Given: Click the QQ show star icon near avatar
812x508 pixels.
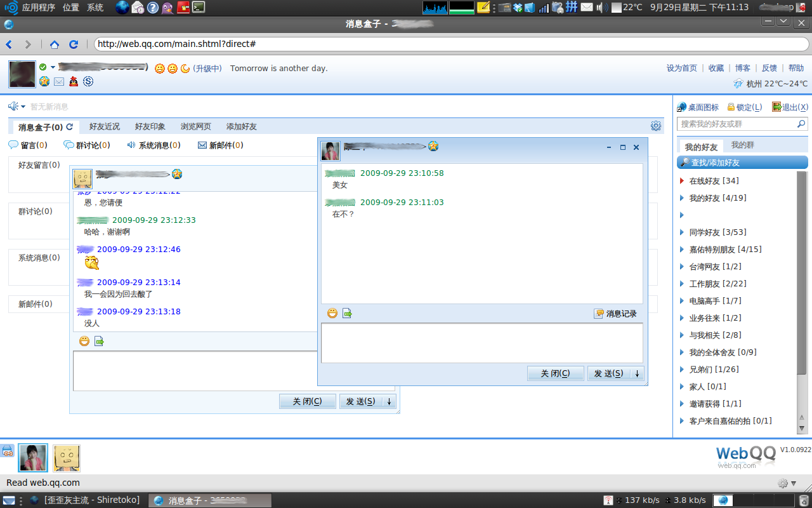Looking at the screenshot, I should pyautogui.click(x=44, y=81).
